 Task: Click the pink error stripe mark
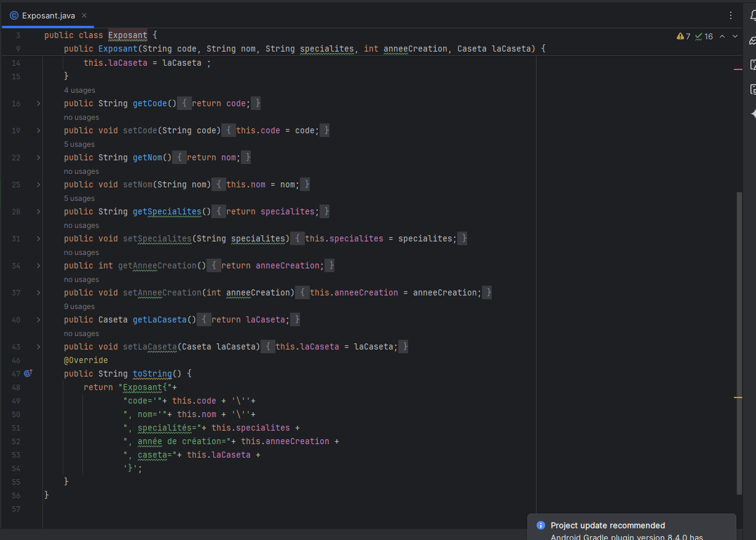tap(738, 69)
